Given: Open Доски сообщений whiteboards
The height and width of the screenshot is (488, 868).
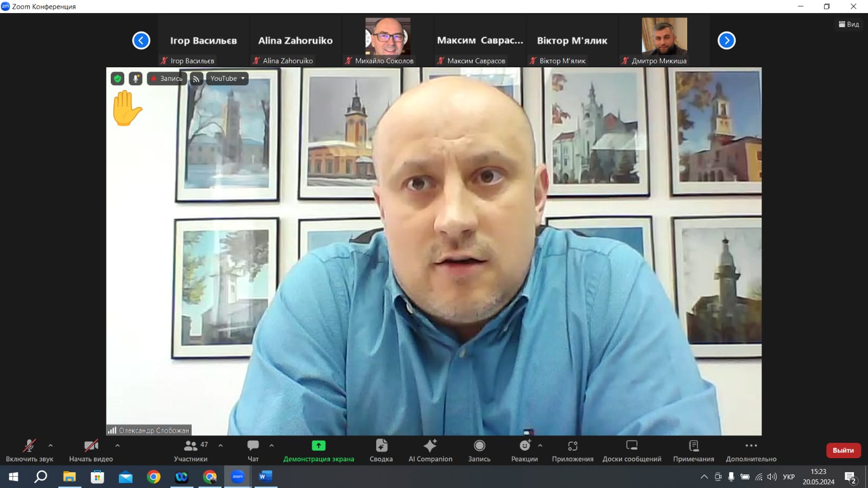Looking at the screenshot, I should pos(632,451).
